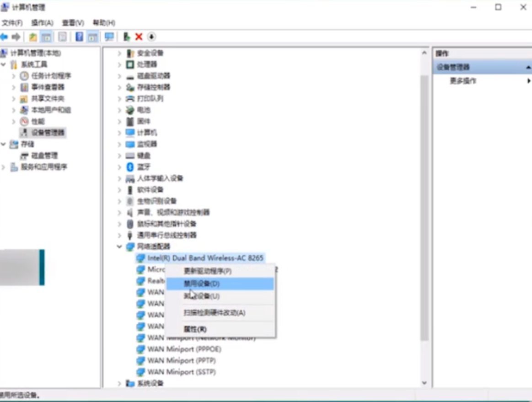The width and height of the screenshot is (532, 402).
Task: Select WAN Miniport (SSTP) adapter
Action: [182, 372]
